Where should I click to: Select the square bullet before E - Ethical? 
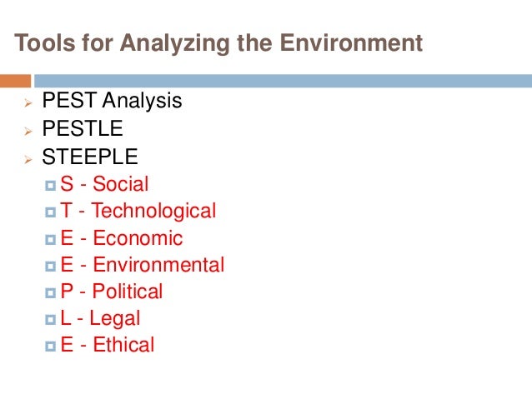click(52, 346)
